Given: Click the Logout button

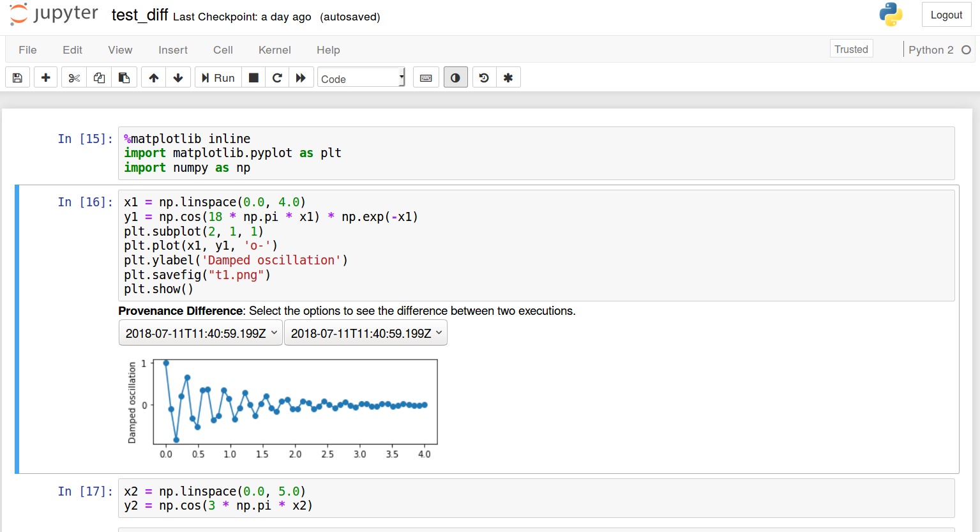Looking at the screenshot, I should [x=946, y=15].
